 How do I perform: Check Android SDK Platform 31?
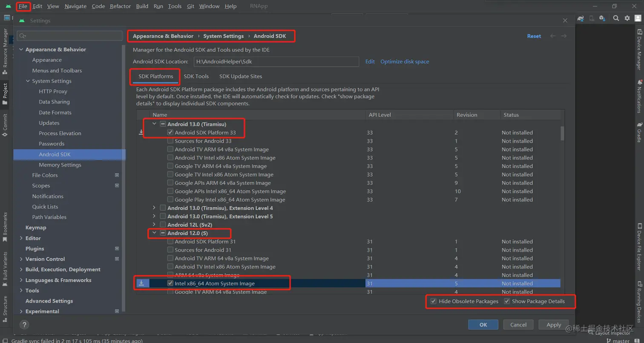[x=170, y=242]
